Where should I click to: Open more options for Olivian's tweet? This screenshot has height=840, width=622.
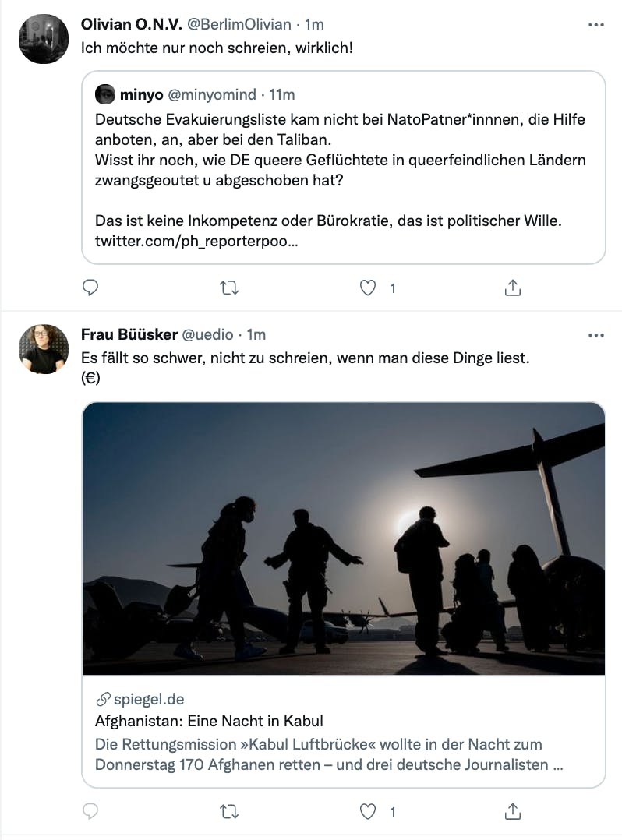click(x=595, y=25)
